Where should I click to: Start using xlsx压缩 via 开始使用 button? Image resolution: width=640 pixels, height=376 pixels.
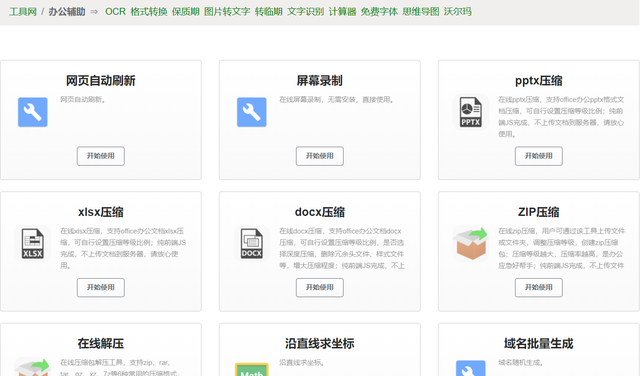coord(101,287)
